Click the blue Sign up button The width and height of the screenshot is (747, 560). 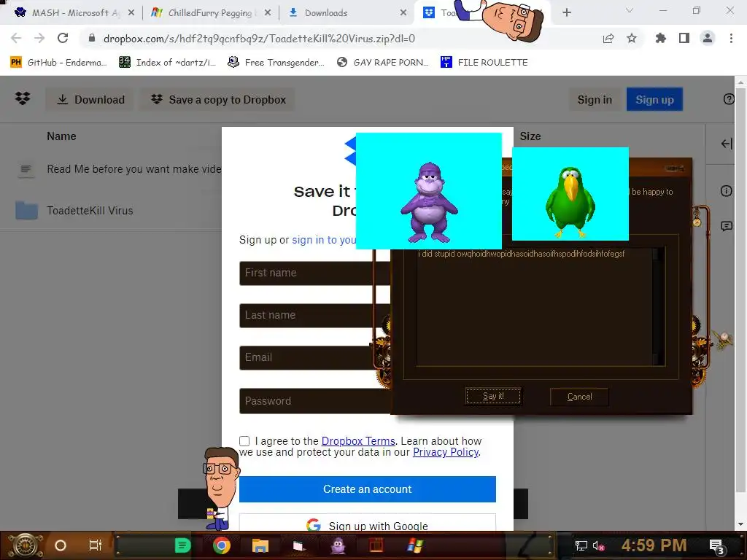pos(654,99)
